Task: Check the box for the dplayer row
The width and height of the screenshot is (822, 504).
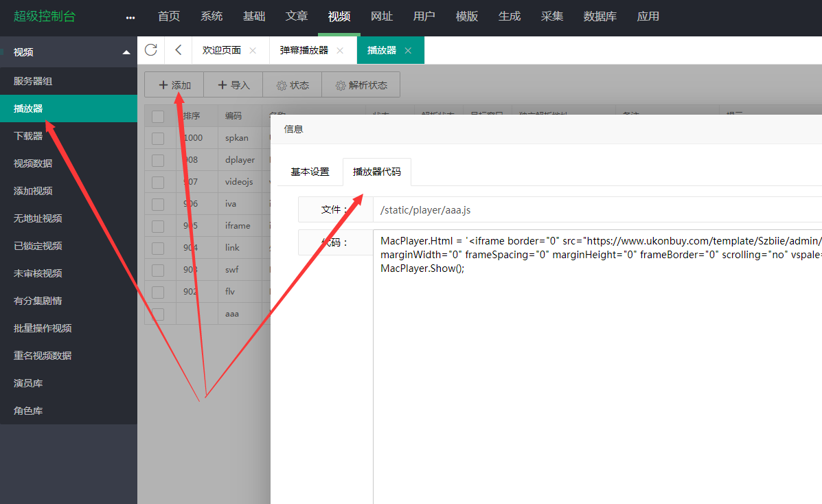Action: [158, 160]
